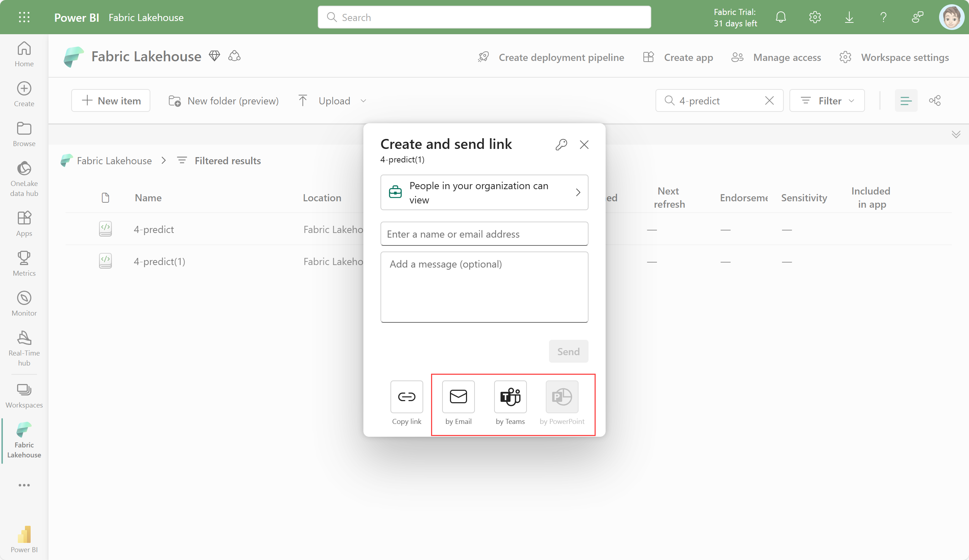The width and height of the screenshot is (969, 560).
Task: Clear the 4-predict search filter
Action: 769,101
